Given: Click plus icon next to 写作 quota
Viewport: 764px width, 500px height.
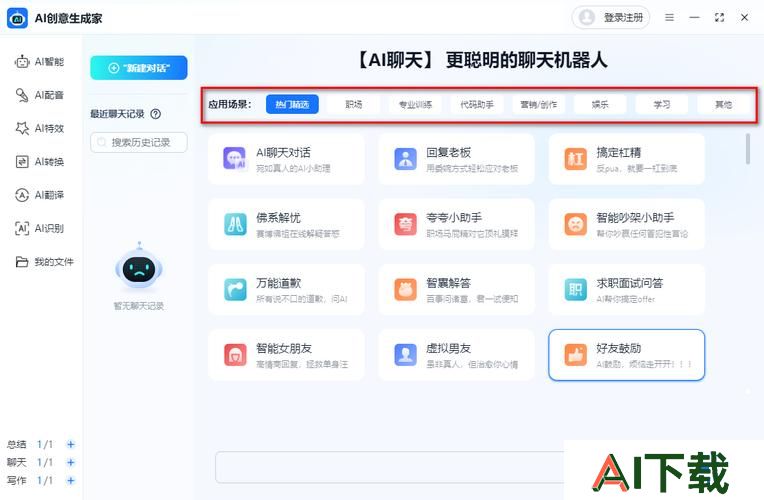Looking at the screenshot, I should click(x=71, y=480).
